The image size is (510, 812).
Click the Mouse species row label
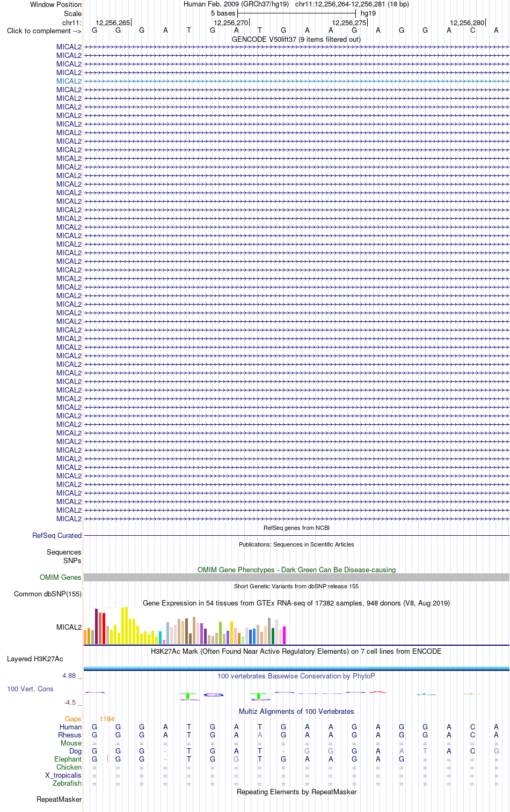pos(71,743)
